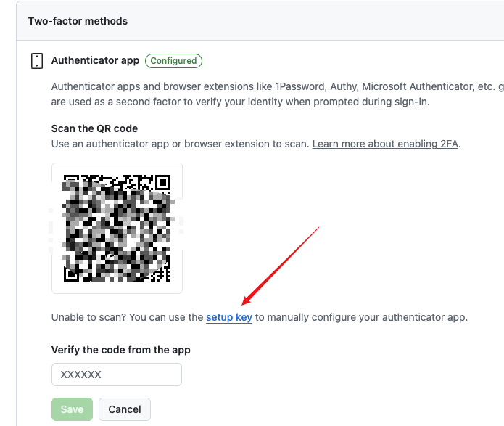Click the Two-factor methods header
The height and width of the screenshot is (426, 504).
pos(78,21)
